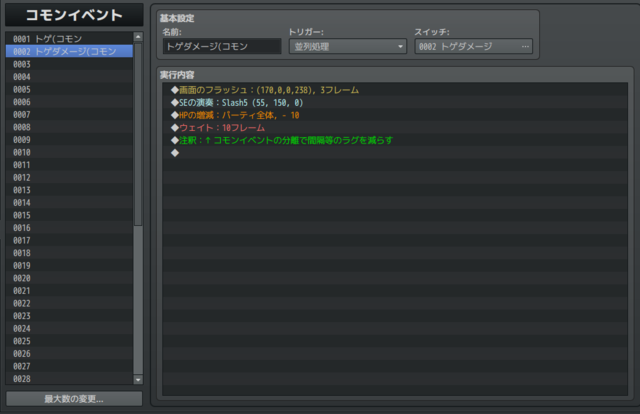Viewport: 640px width, 414px height.
Task: Select empty common event 0024
Action: click(x=69, y=329)
